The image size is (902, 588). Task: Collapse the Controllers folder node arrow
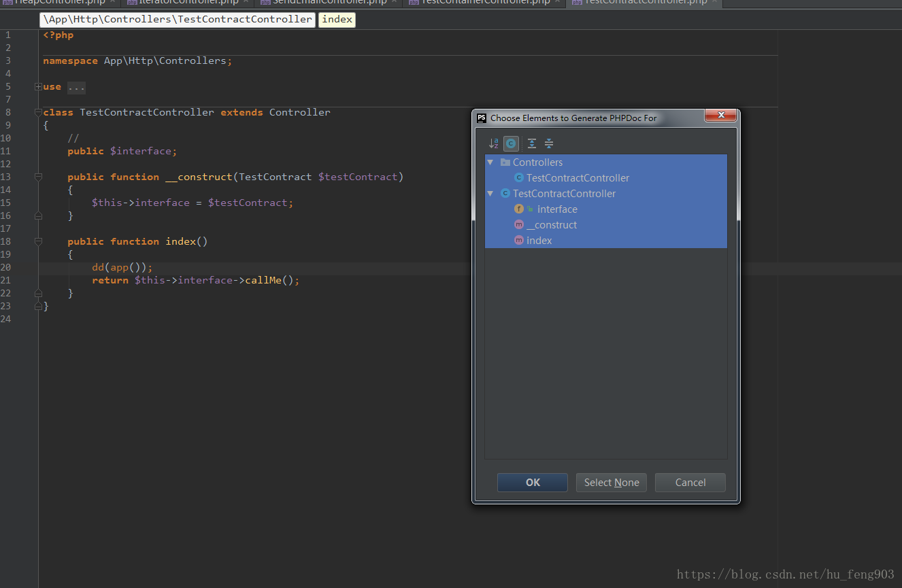tap(490, 162)
